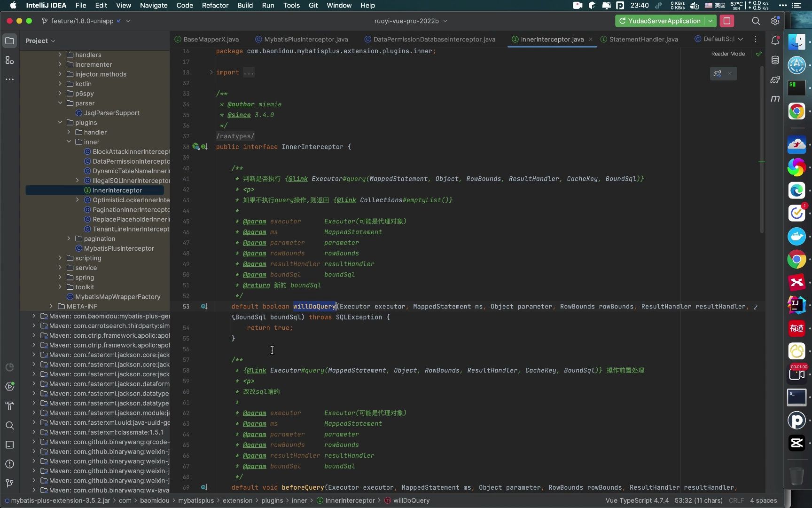Open the Git menu
812x508 pixels.
point(313,6)
